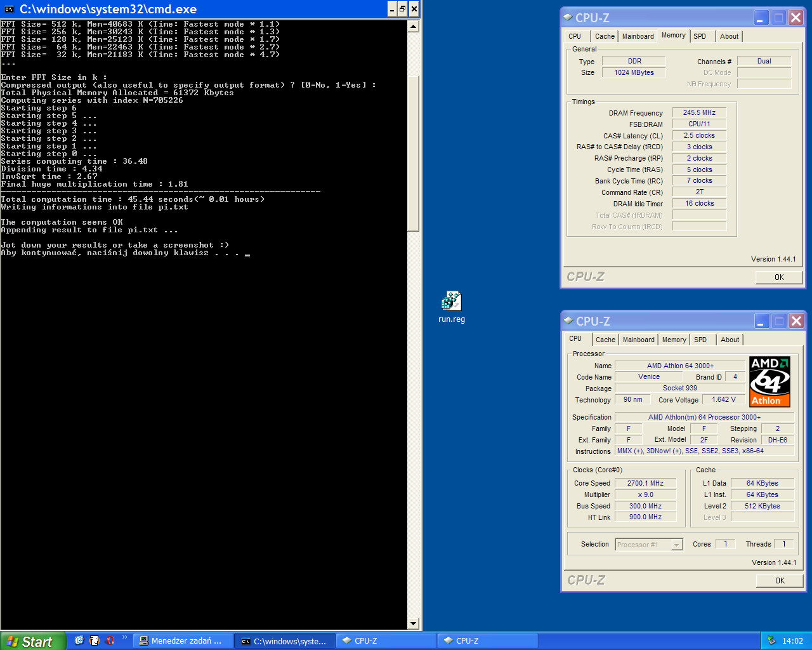Viewport: 812px width, 650px height.
Task: Open the Start menu
Action: pos(33,641)
